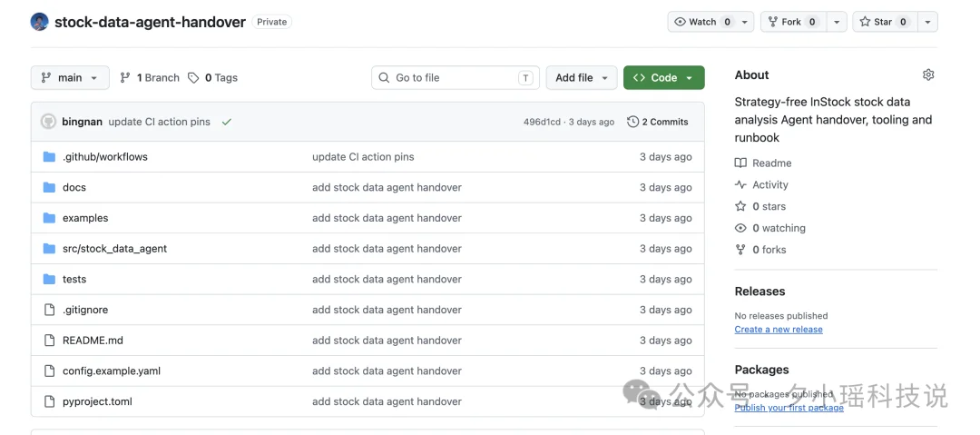Image resolution: width=980 pixels, height=435 pixels.
Task: Expand the main branch dropdown
Action: tap(70, 77)
